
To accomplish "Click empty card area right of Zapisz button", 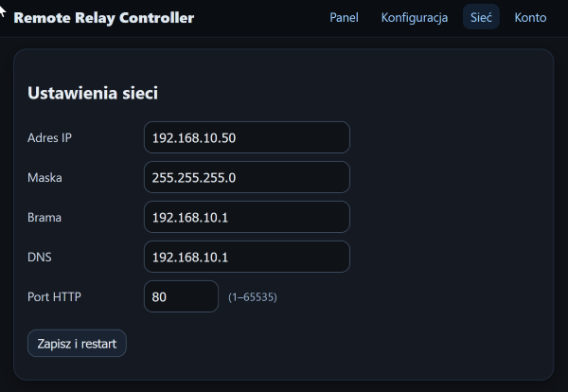I will [x=331, y=343].
